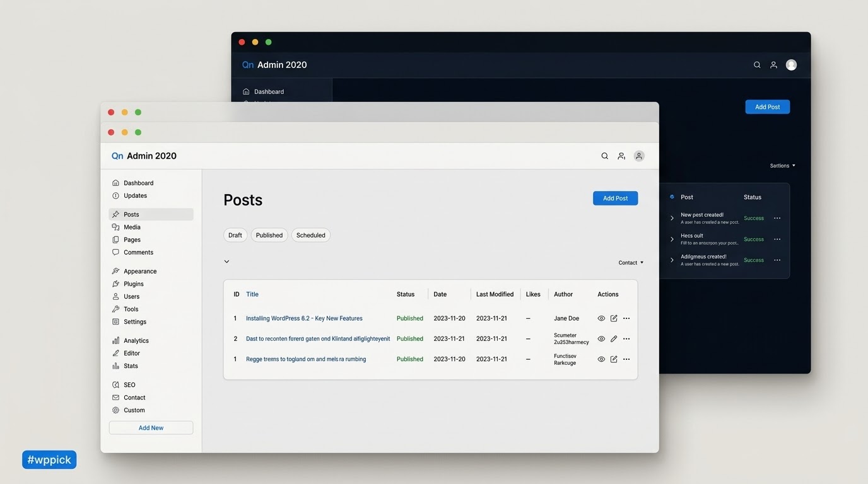Toggle view eye for the 'Dast to reconten' post

click(x=601, y=338)
